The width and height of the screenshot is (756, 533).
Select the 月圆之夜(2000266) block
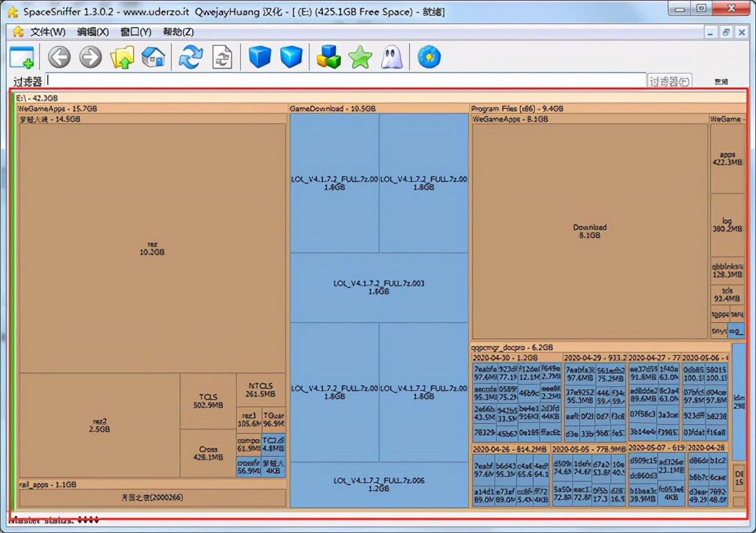tap(152, 498)
